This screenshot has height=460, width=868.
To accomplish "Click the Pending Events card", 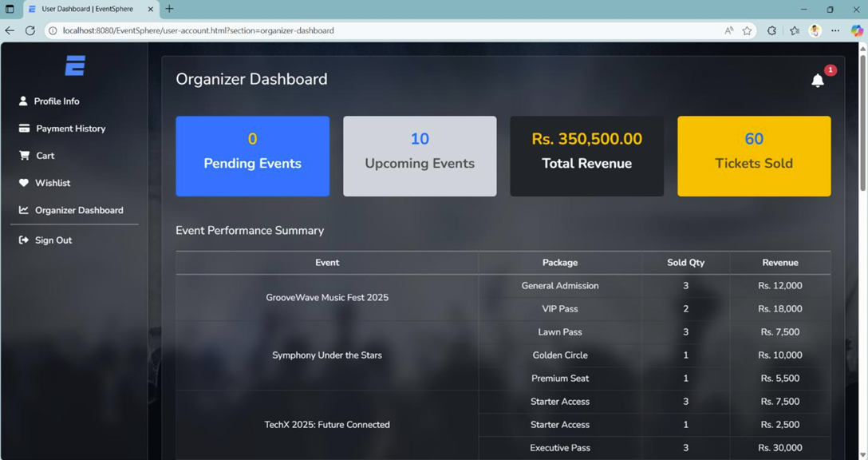I will (252, 157).
